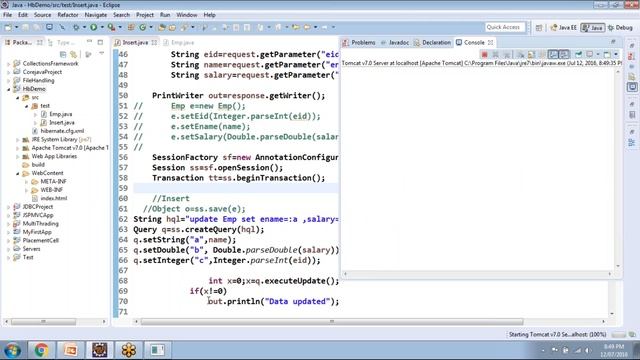Image resolution: width=640 pixels, height=360 pixels.
Task: Open the File menu
Action: [x=7, y=15]
